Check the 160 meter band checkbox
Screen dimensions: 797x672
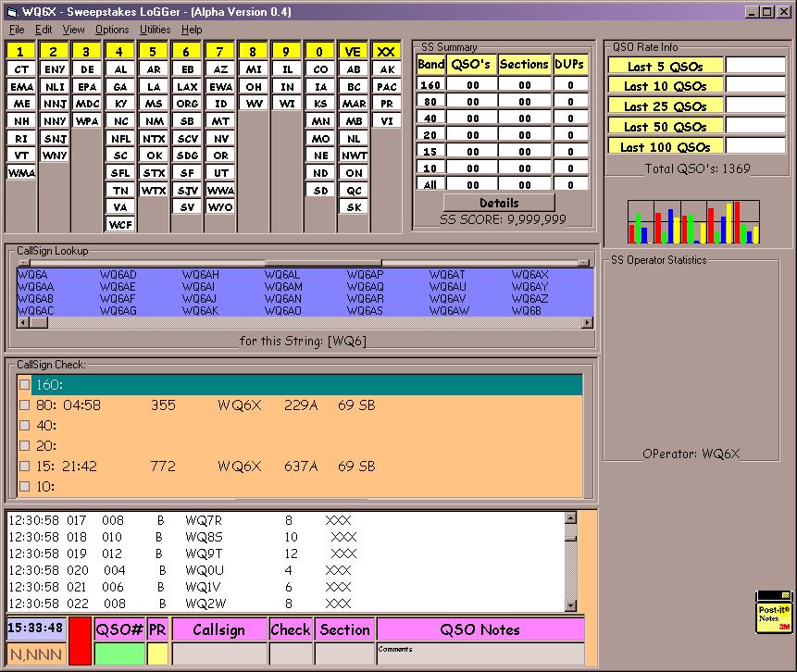tap(25, 384)
